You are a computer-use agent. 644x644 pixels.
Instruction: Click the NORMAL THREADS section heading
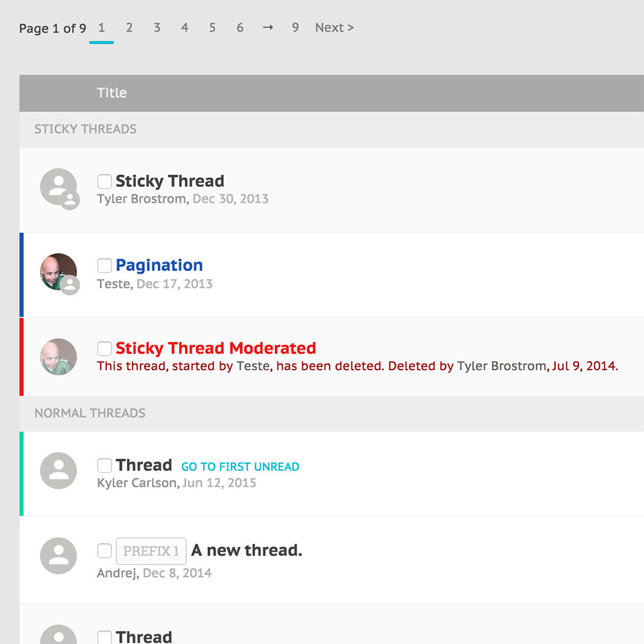click(x=90, y=413)
